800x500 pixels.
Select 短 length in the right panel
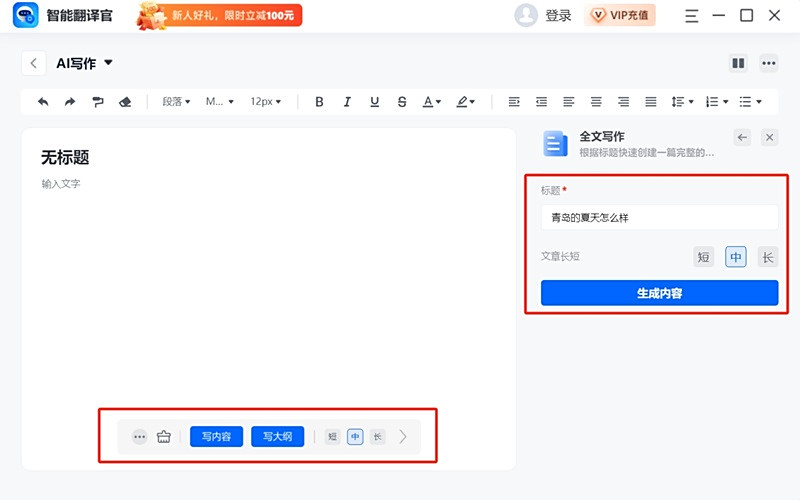704,257
